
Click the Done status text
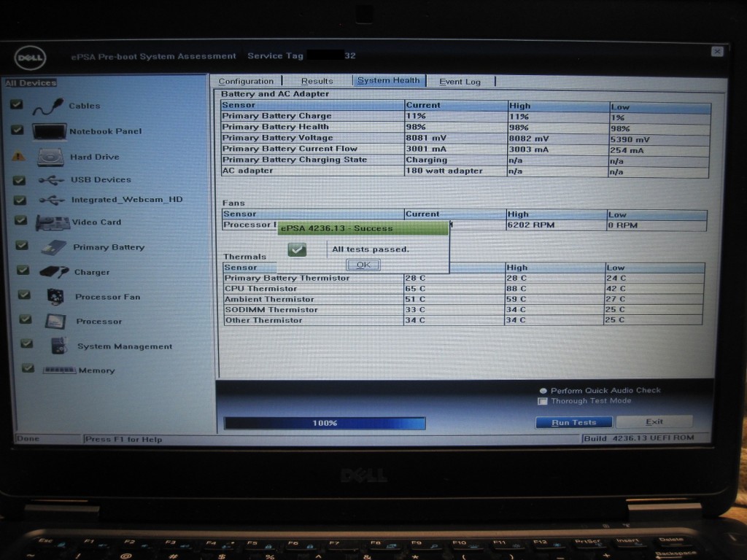tap(28, 438)
